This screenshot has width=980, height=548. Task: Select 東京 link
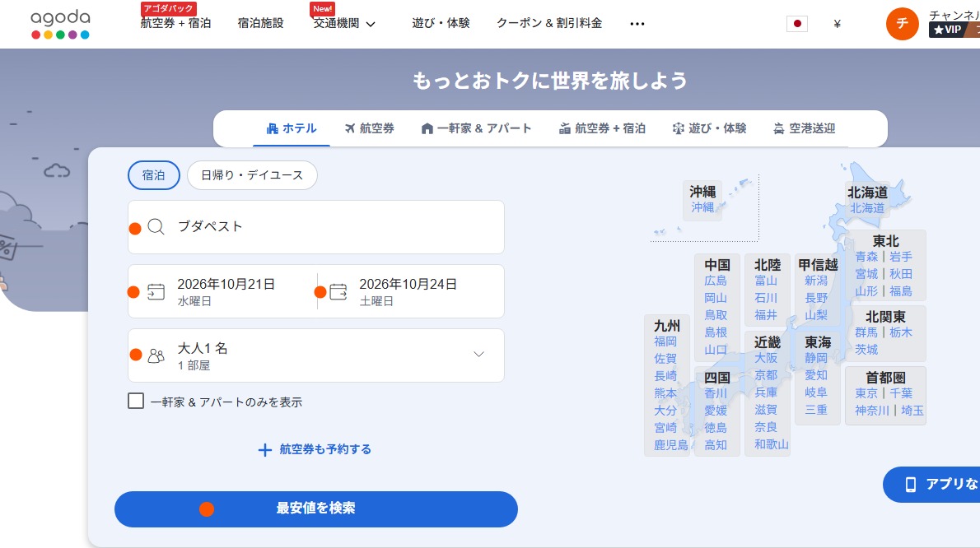click(x=867, y=393)
